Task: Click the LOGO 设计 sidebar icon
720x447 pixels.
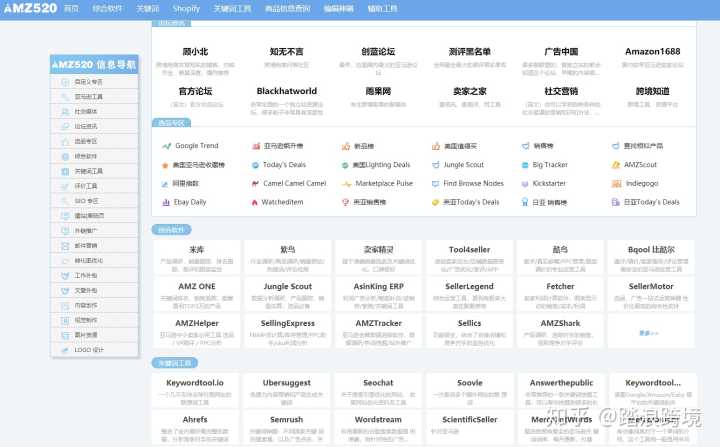Action: [65, 350]
